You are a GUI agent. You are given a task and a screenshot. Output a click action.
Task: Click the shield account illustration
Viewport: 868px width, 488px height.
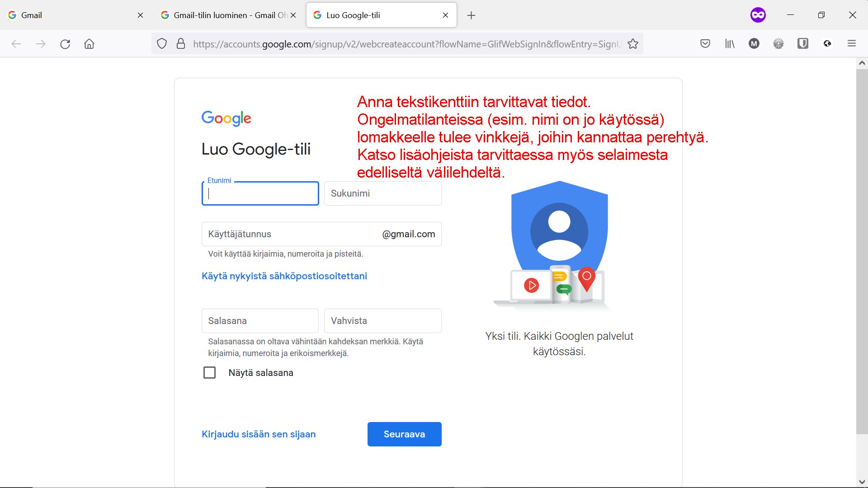[x=554, y=246]
